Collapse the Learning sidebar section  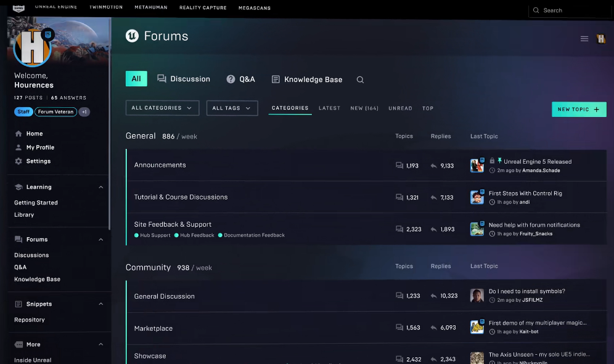coord(100,187)
